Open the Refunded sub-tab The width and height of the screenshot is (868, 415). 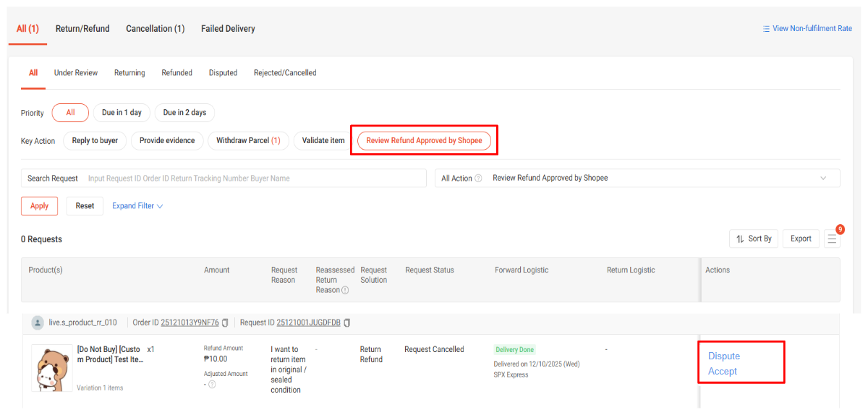coord(177,73)
